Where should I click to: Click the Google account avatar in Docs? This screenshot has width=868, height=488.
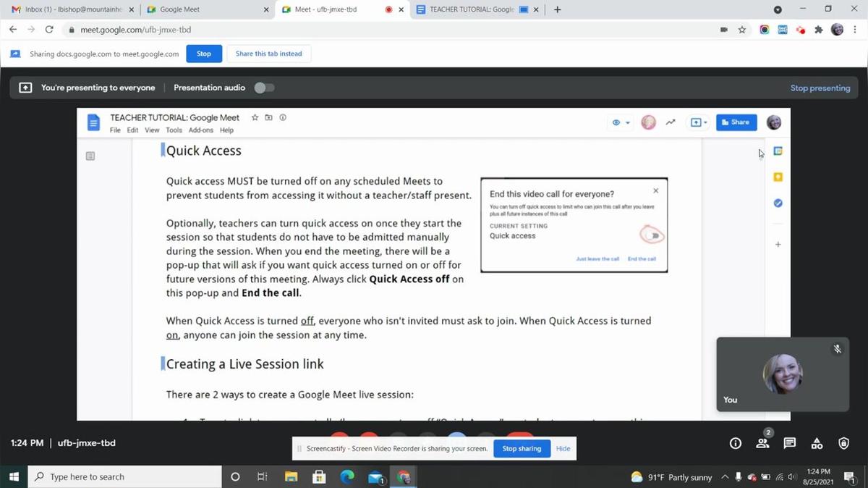click(774, 122)
